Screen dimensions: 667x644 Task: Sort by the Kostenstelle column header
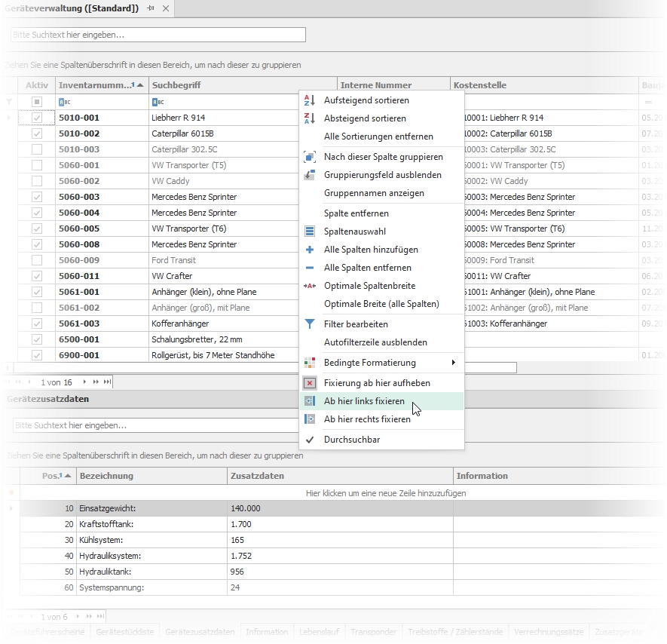pos(543,85)
